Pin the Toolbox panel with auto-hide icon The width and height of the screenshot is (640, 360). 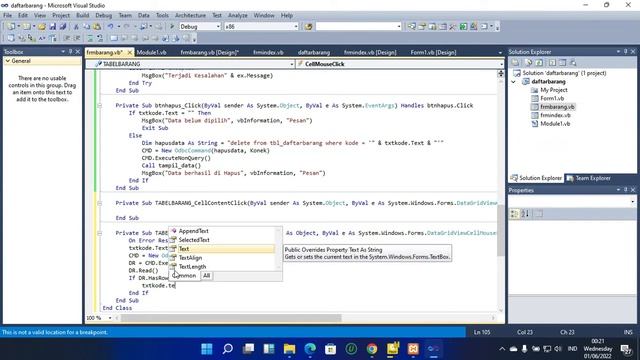point(70,52)
